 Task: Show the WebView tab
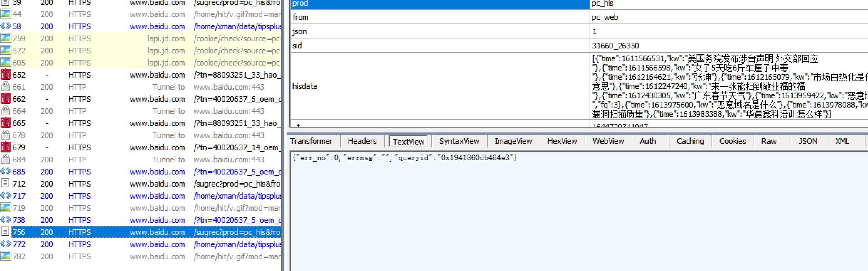(608, 141)
